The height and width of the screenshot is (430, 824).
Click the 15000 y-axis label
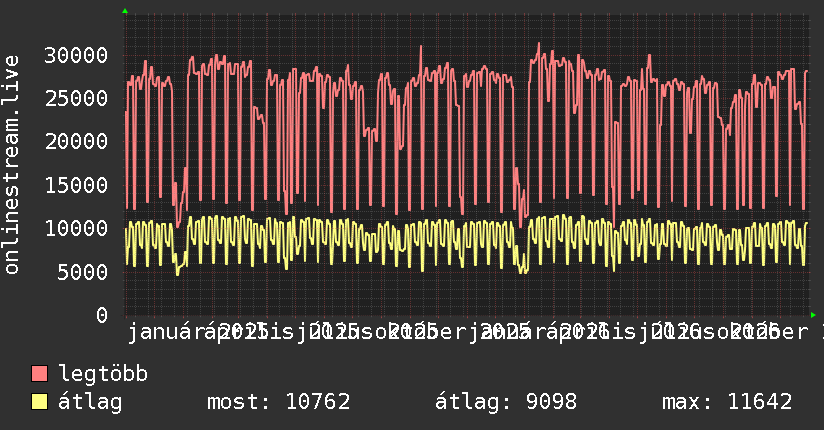(x=76, y=185)
